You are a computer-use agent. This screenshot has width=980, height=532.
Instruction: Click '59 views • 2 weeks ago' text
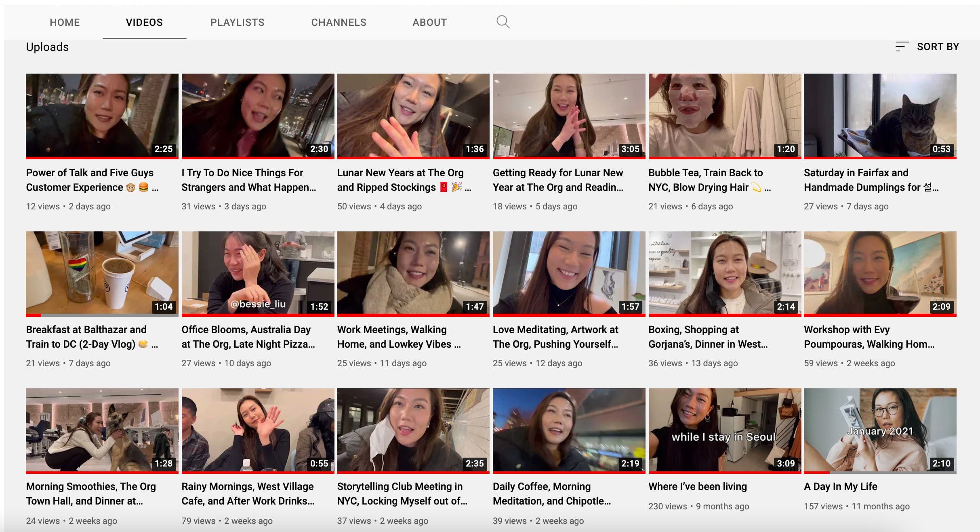pos(850,363)
